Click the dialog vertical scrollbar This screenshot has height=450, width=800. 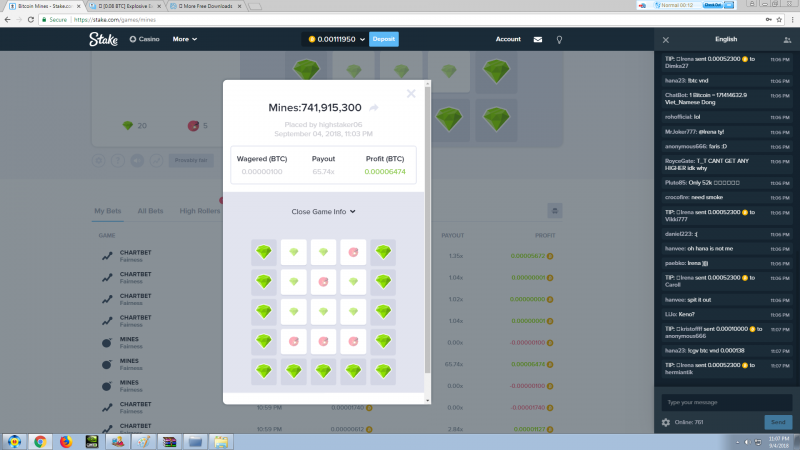[x=428, y=230]
